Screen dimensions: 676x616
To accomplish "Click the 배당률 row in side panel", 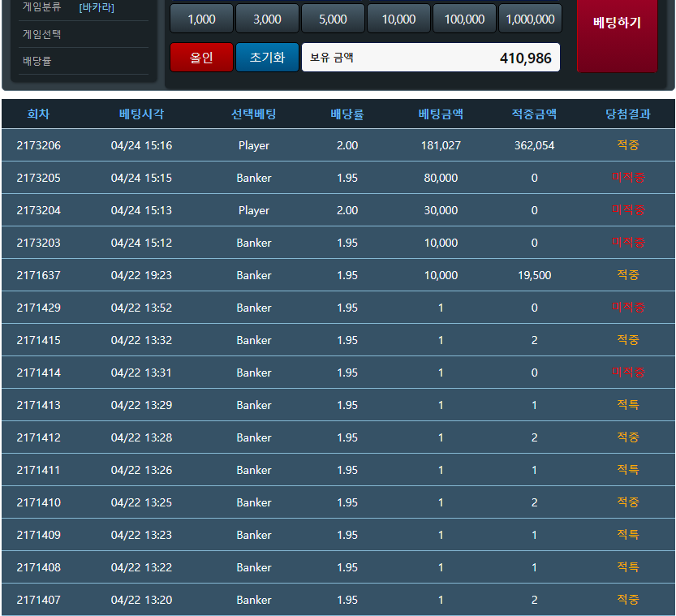I will point(84,61).
